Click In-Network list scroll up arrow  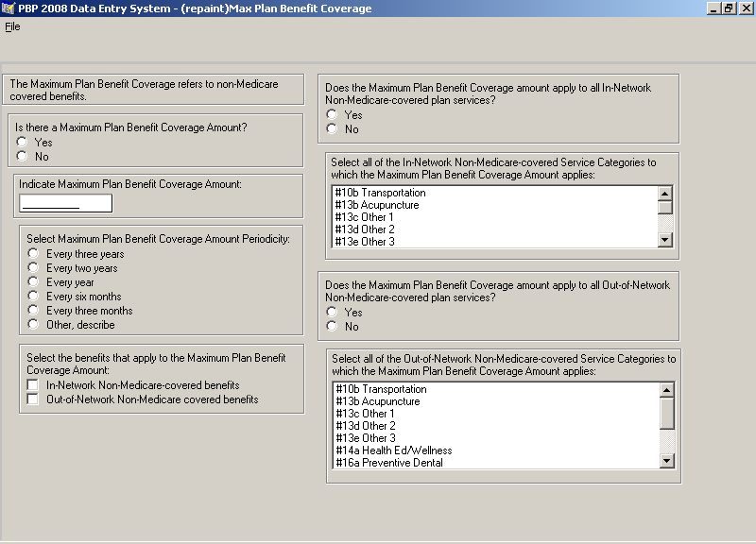[x=665, y=194]
